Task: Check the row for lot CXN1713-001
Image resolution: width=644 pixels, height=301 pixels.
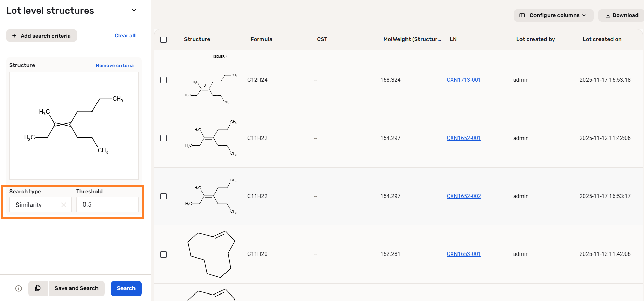Action: (164, 80)
